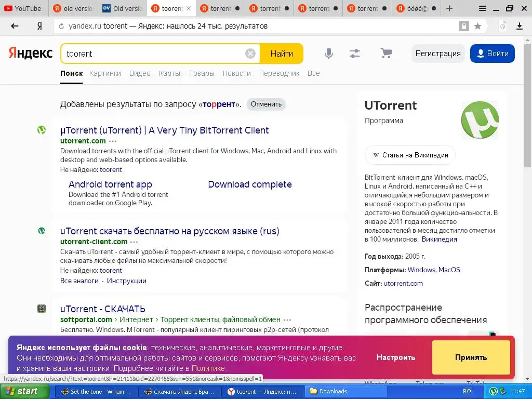Clear the search query with X icon
The height and width of the screenshot is (399, 532).
[250, 54]
